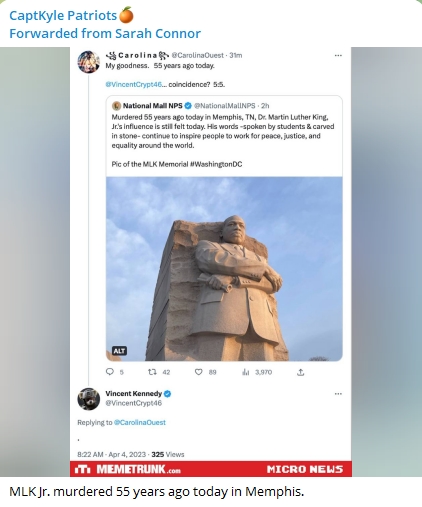Open the @VincentCrypt46 mention link
This screenshot has height=507, width=422.
(134, 85)
